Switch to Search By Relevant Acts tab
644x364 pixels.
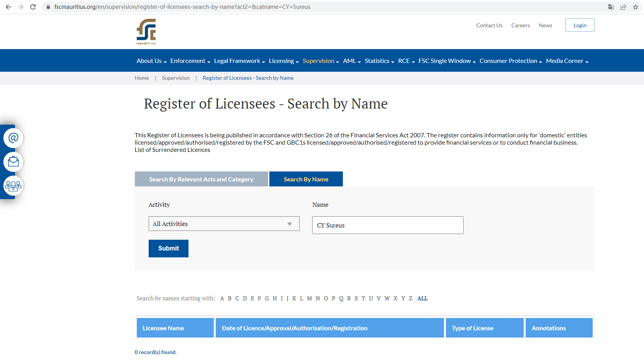click(x=202, y=179)
